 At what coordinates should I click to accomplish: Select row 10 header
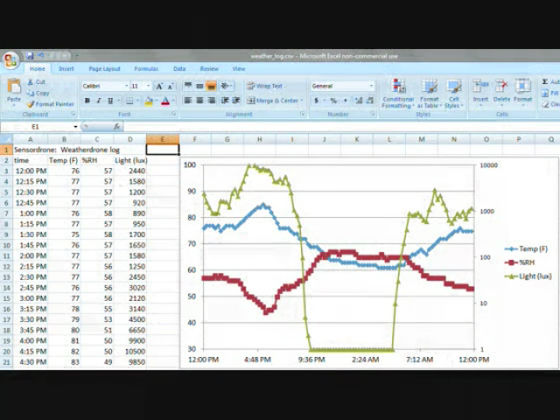(x=6, y=245)
